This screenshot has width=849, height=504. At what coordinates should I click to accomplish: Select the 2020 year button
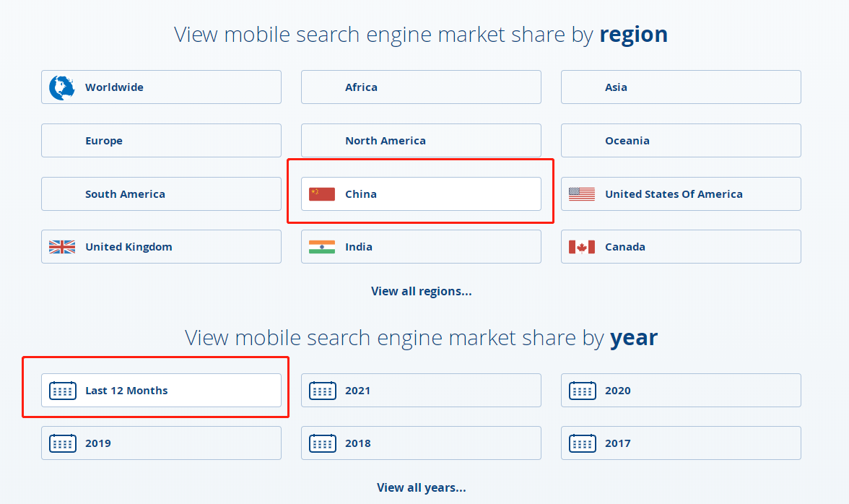coord(681,391)
